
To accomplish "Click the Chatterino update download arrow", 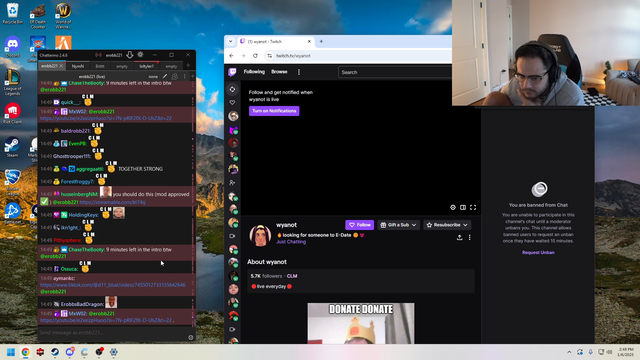I will [130, 55].
